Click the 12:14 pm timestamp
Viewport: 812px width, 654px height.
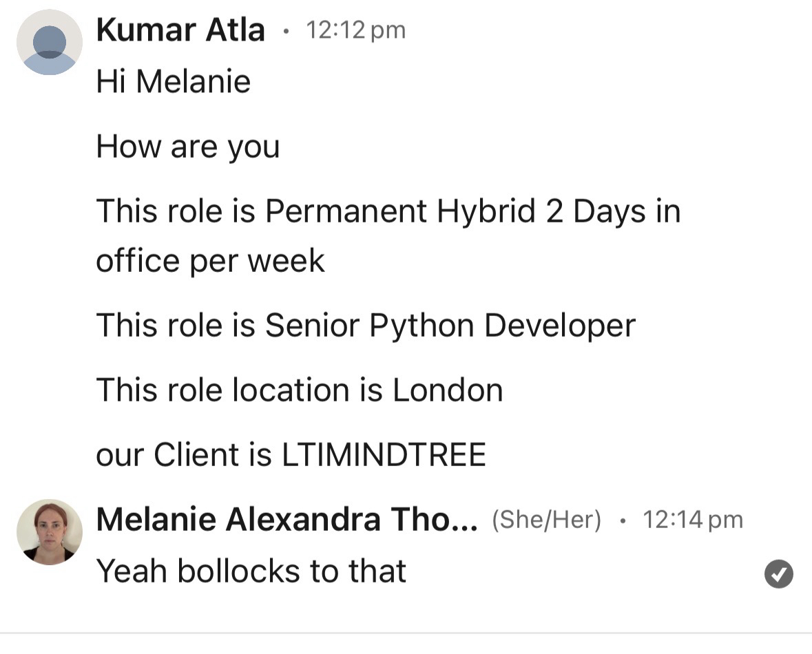tap(692, 519)
